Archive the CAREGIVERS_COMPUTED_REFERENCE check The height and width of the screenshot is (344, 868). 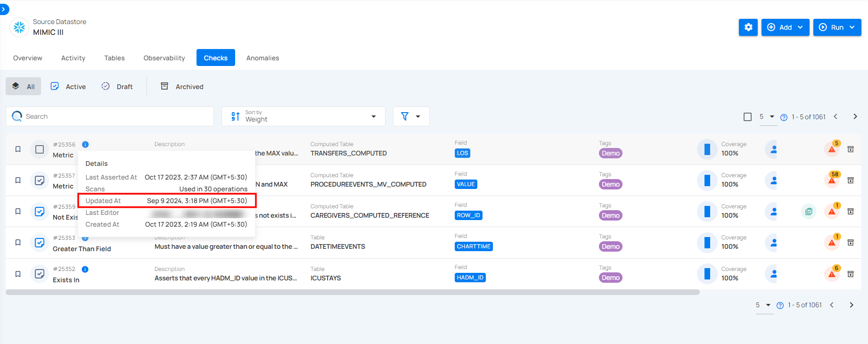pyautogui.click(x=851, y=212)
